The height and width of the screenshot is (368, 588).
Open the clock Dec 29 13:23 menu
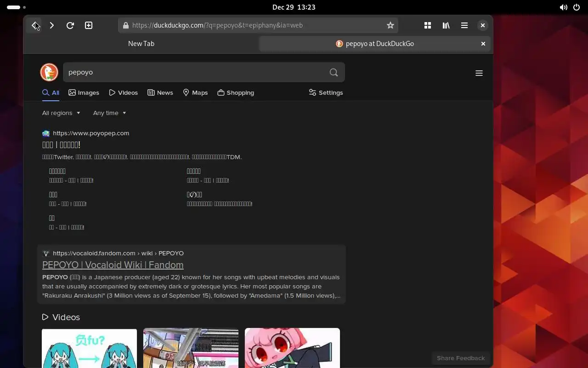294,7
